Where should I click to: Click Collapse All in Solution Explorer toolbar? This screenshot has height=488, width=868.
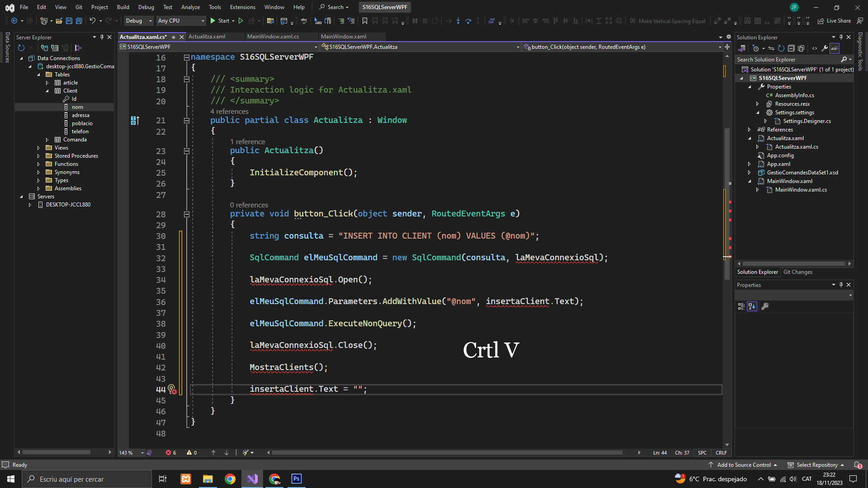(x=791, y=48)
